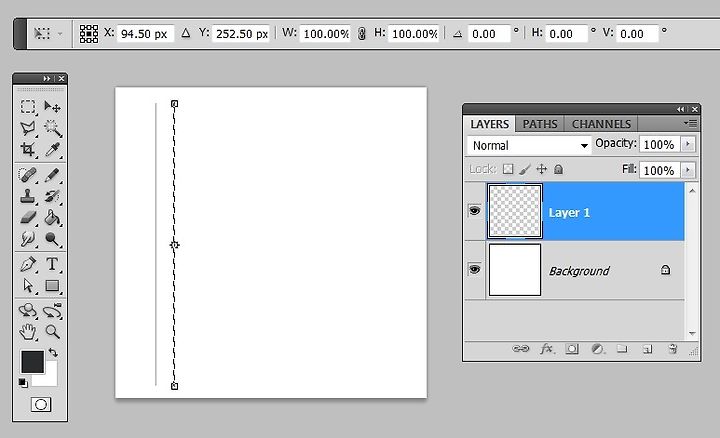Select the Polygonal Lasso tool
Screen dimensions: 720x438
(28, 129)
